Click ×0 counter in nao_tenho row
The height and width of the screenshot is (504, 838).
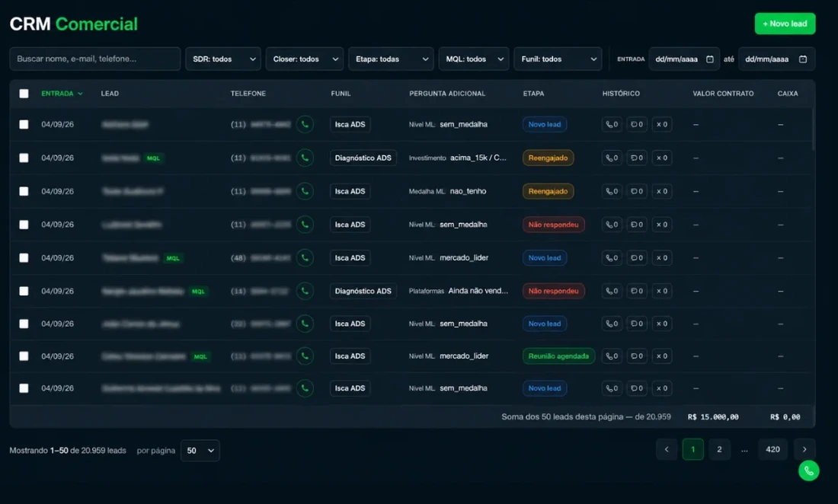[661, 191]
